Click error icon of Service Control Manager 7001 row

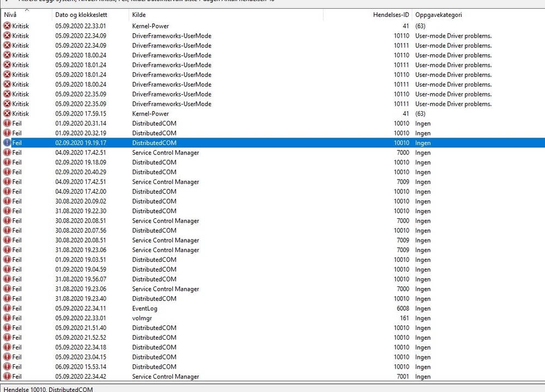point(7,376)
